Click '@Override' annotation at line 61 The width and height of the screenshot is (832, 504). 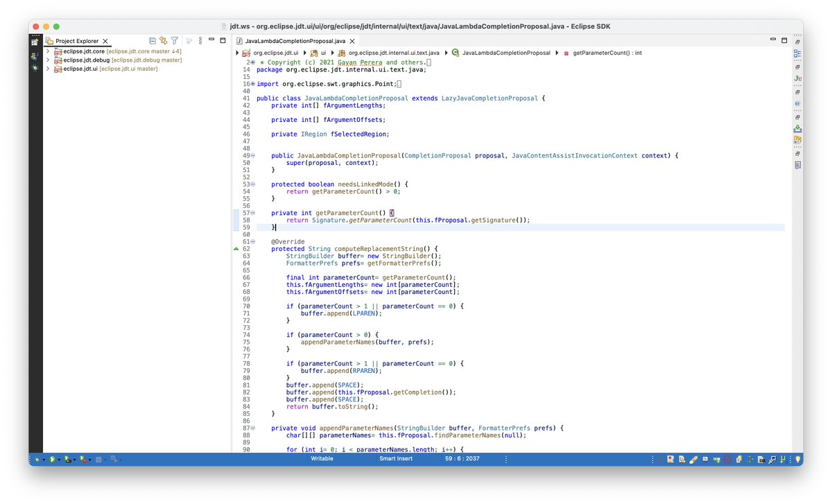288,242
